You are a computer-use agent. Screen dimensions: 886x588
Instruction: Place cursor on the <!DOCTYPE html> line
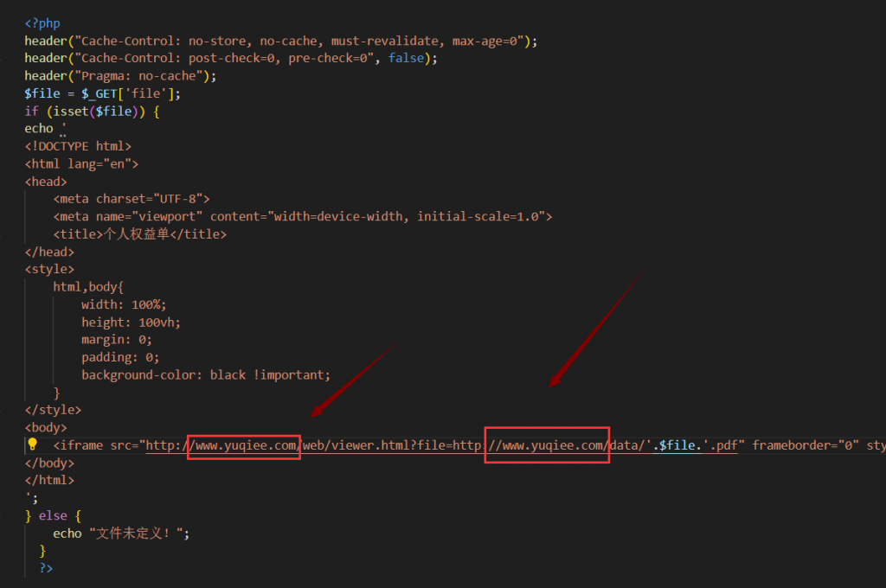coord(78,146)
